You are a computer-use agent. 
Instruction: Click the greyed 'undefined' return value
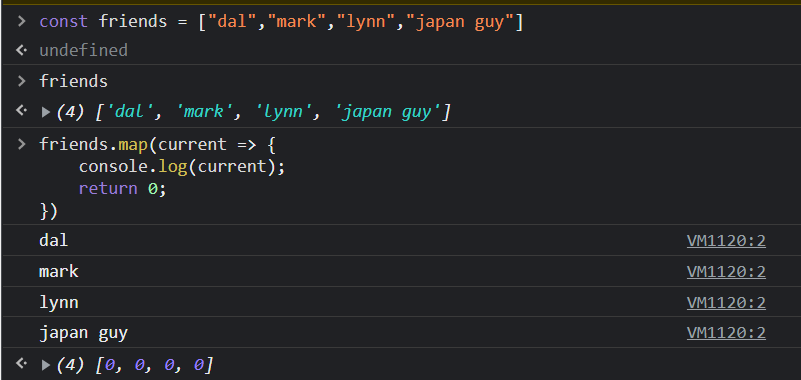pyautogui.click(x=83, y=50)
